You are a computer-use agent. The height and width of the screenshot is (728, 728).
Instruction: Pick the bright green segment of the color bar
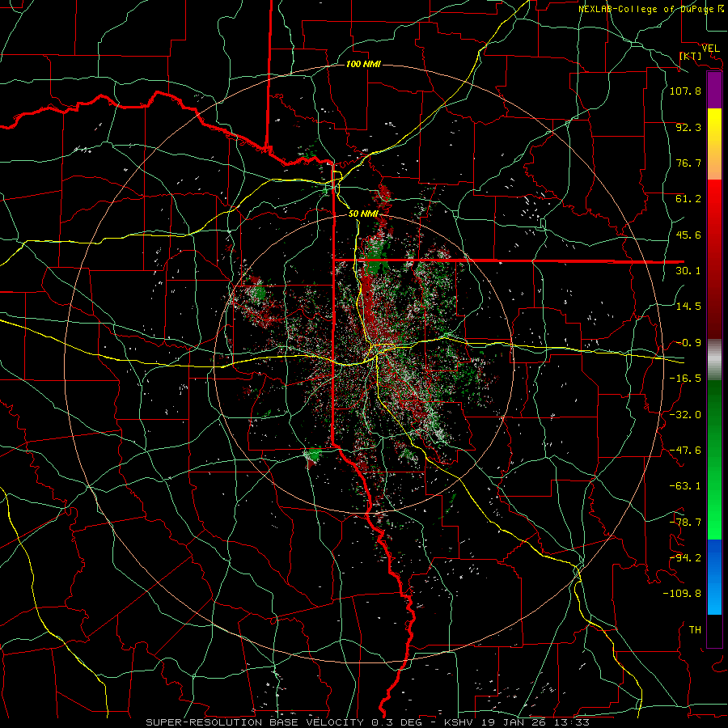pos(714,510)
